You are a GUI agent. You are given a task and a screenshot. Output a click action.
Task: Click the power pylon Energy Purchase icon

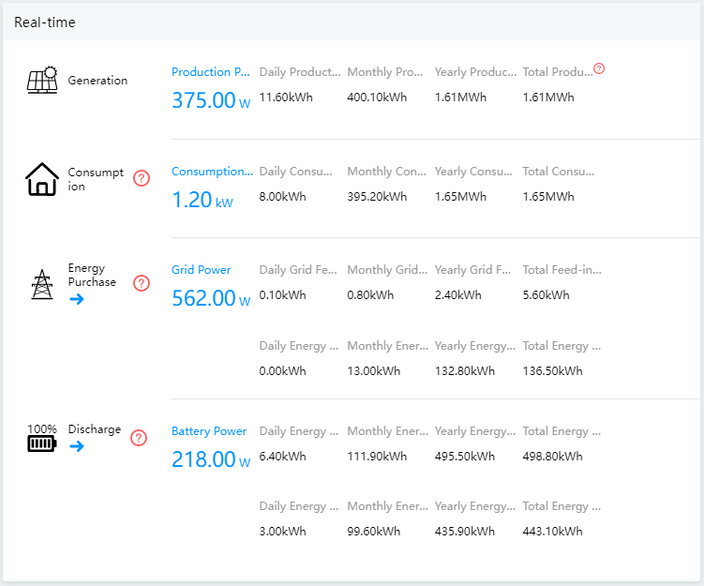(42, 284)
